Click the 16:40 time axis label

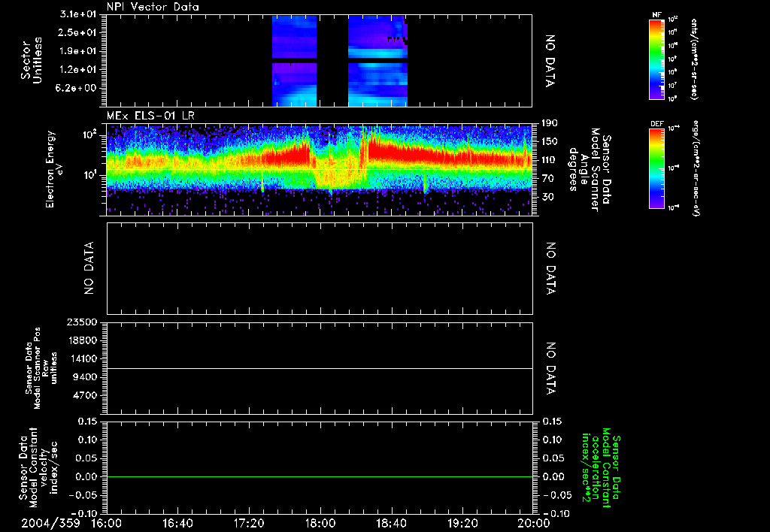tap(177, 523)
